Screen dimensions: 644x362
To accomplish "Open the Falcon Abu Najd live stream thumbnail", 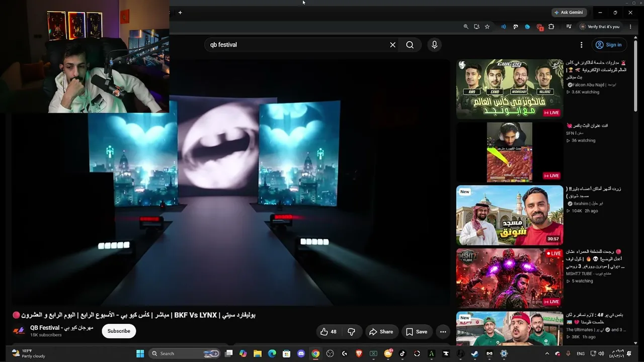I will pyautogui.click(x=510, y=89).
